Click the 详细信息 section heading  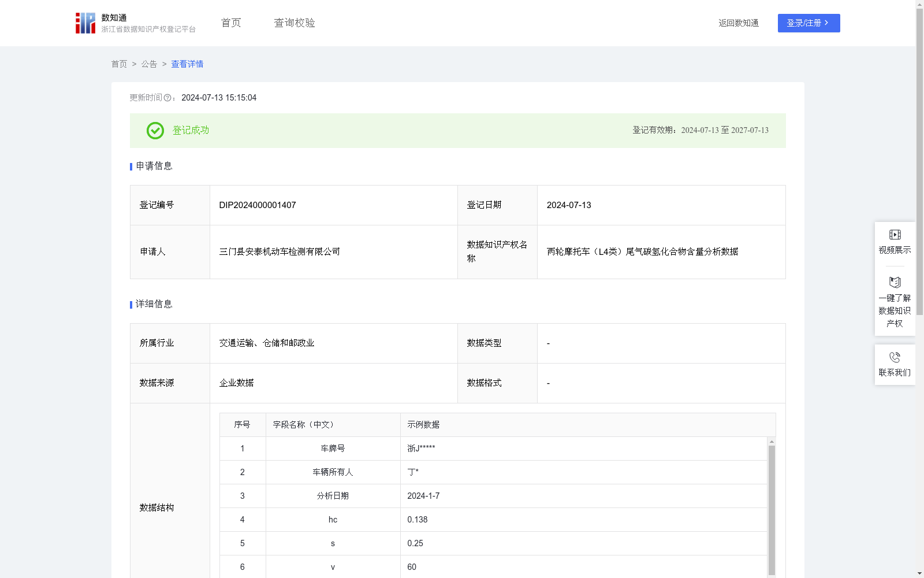click(154, 305)
